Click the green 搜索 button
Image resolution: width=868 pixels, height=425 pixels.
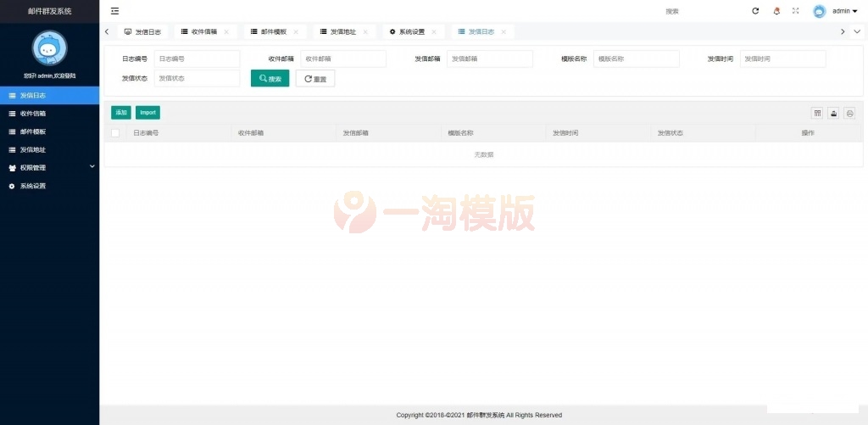pos(270,79)
